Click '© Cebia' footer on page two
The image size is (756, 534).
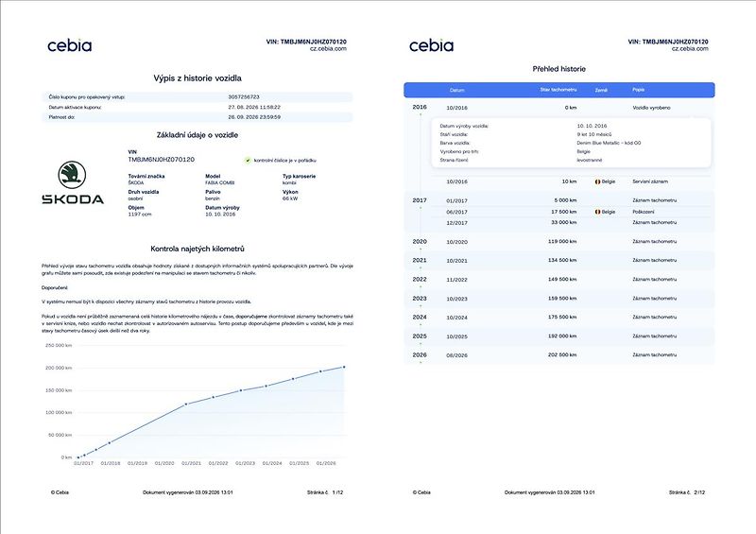tap(421, 492)
